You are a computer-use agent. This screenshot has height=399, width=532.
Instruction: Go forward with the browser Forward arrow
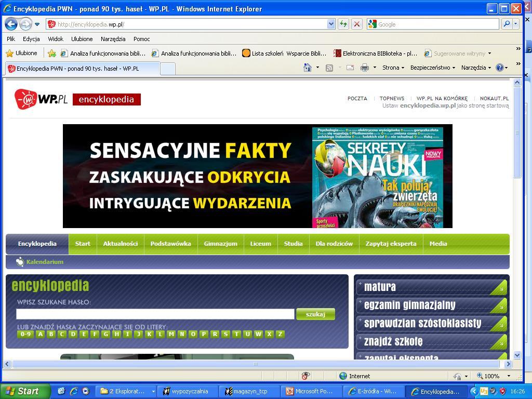(25, 24)
